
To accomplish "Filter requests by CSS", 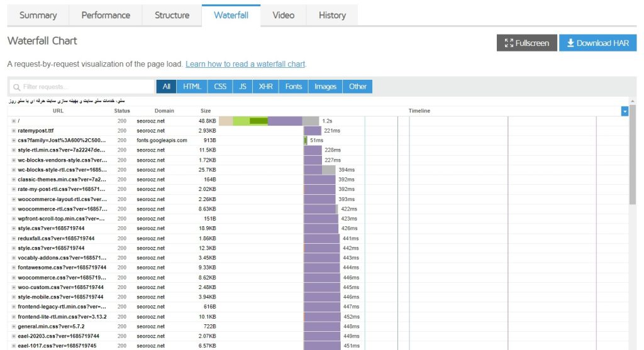I will pos(220,87).
